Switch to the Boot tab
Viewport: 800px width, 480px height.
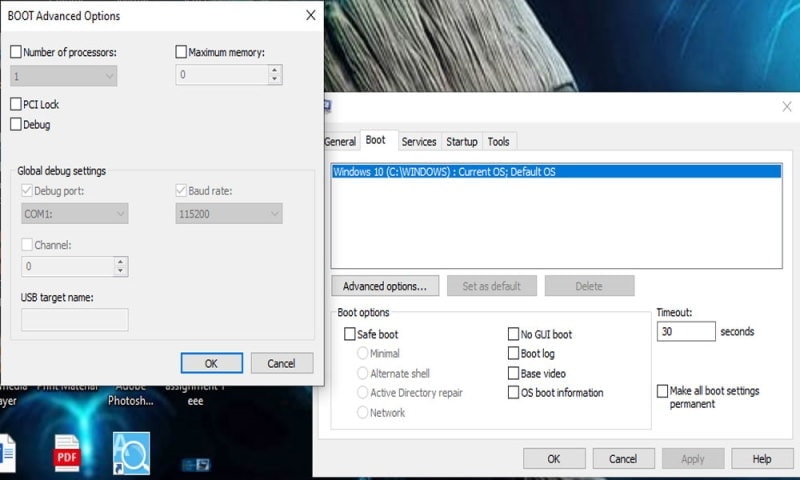376,140
